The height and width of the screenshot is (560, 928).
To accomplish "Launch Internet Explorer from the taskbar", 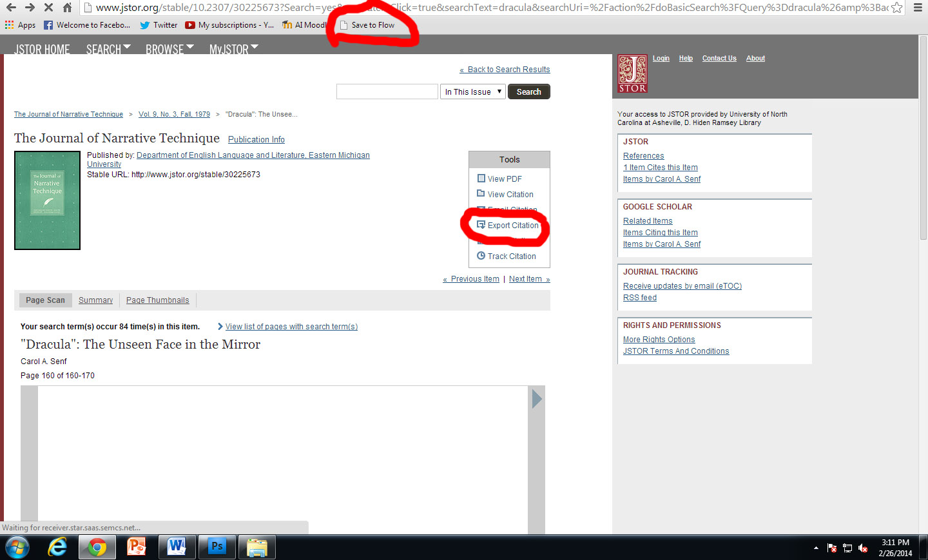I will (57, 547).
